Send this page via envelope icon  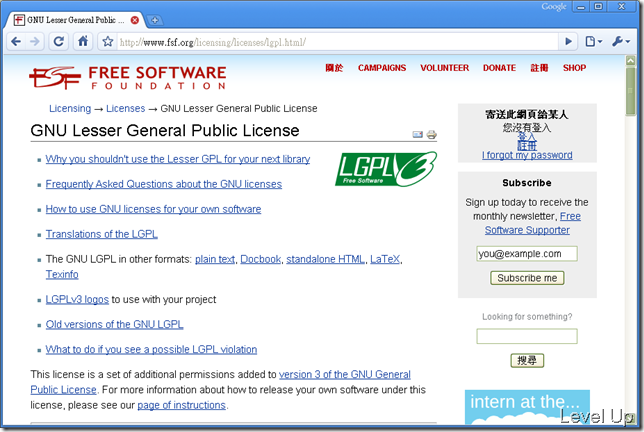coord(418,134)
